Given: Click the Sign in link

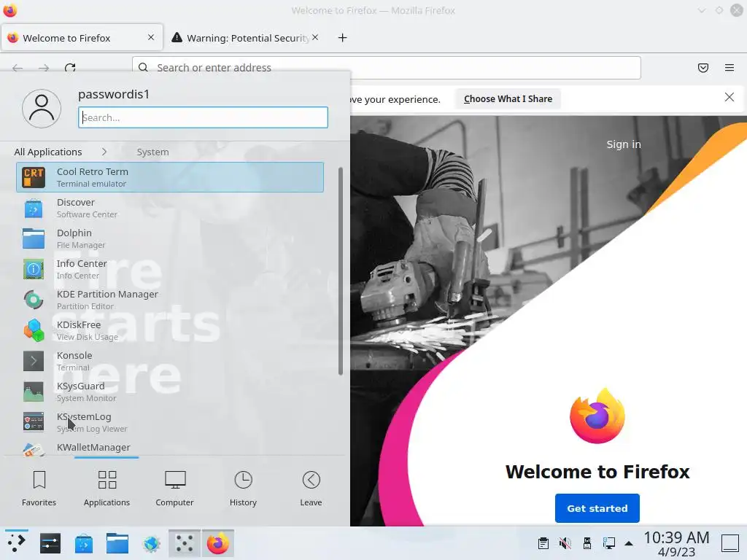Looking at the screenshot, I should [624, 144].
